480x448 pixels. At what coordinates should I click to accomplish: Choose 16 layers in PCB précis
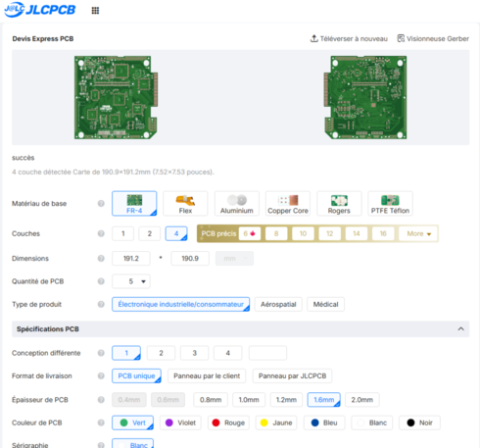[x=383, y=233]
